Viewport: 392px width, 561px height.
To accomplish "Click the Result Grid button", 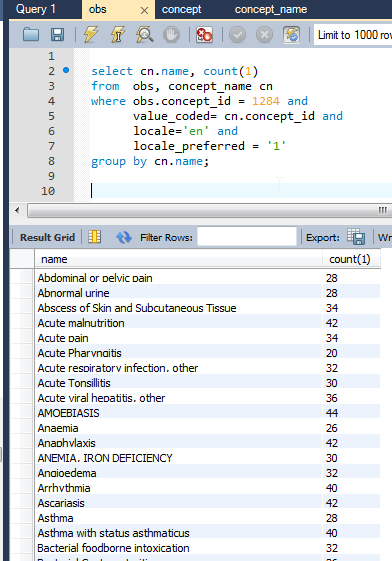I will click(x=47, y=238).
